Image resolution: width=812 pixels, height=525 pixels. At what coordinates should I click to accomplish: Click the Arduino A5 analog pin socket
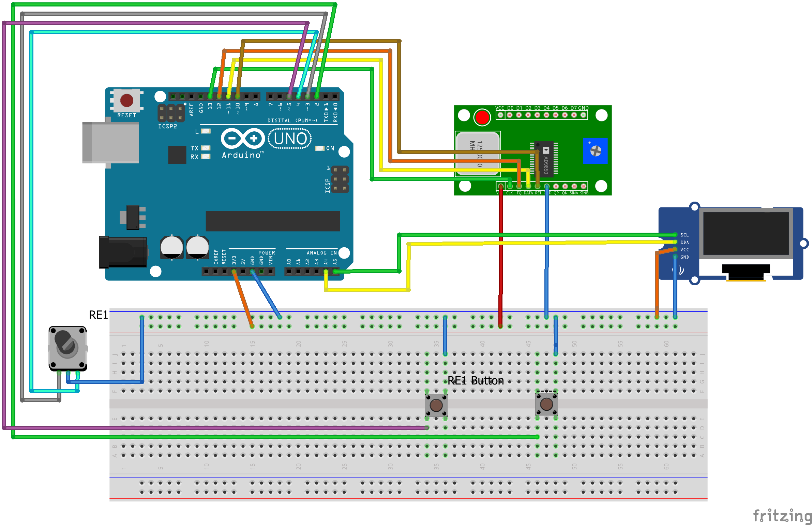coord(335,272)
